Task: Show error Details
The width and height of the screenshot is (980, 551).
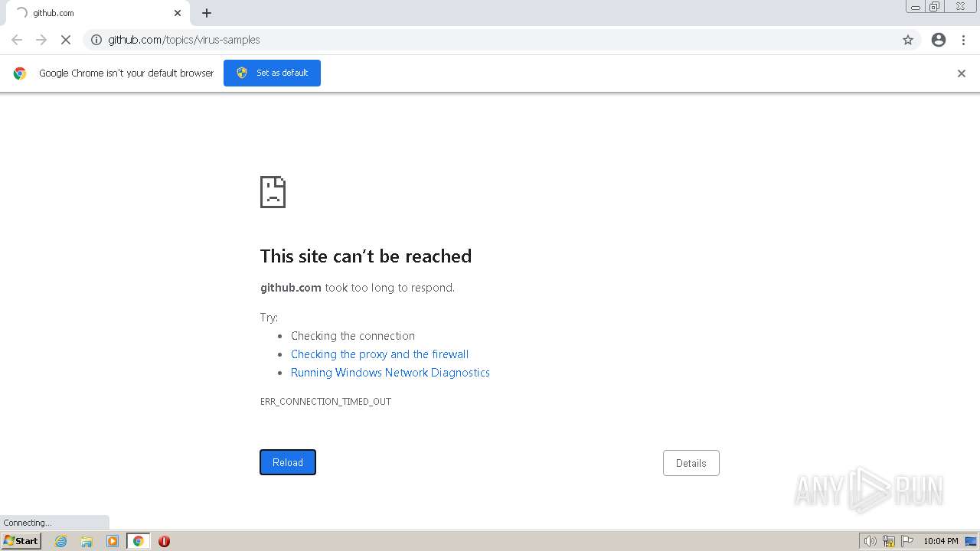Action: (691, 463)
